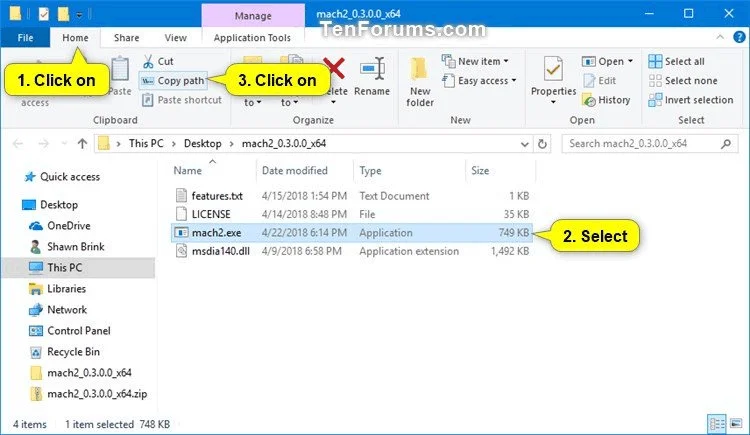Open Quick access in navigation pane
The image size is (750, 435).
(x=70, y=177)
